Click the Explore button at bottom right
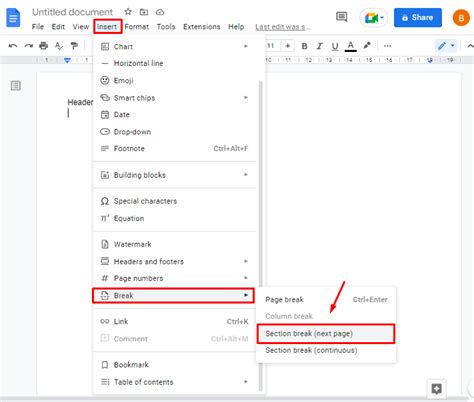474x402 pixels. point(437,388)
